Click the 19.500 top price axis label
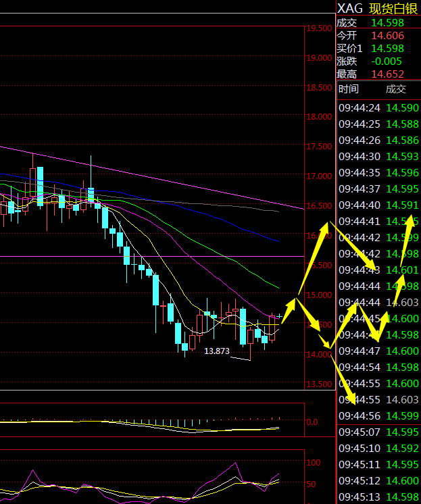Screen dimensions: 421x504 click(x=318, y=28)
